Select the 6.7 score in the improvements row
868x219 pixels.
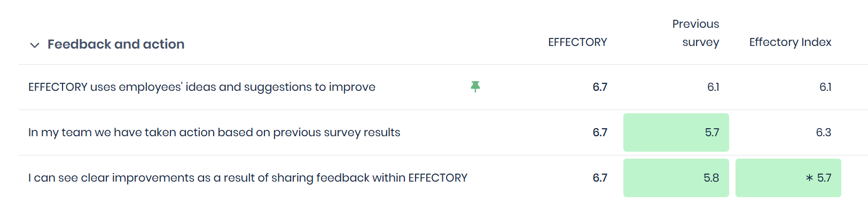(x=600, y=177)
